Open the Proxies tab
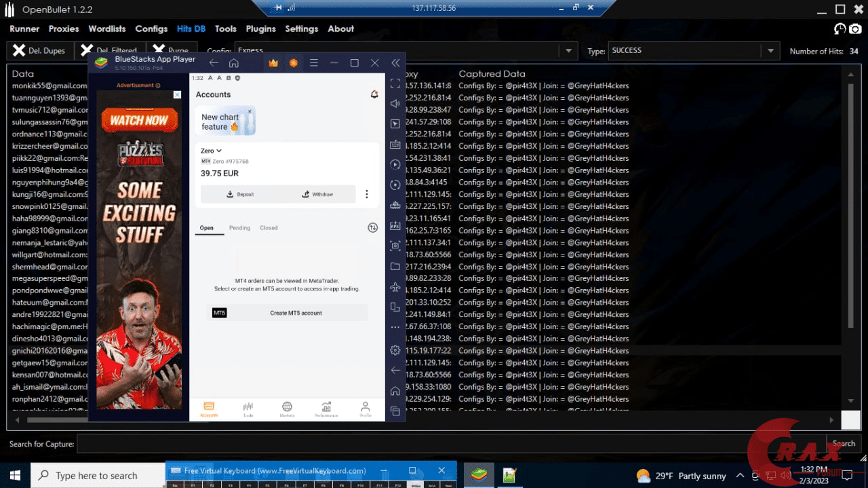Screen dimensions: 868x488 coord(64,29)
